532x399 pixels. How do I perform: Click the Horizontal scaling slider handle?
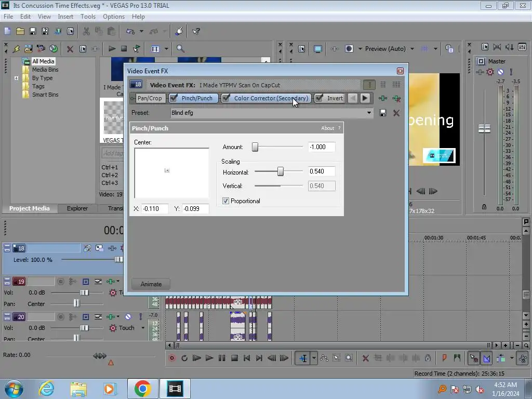[x=280, y=171]
